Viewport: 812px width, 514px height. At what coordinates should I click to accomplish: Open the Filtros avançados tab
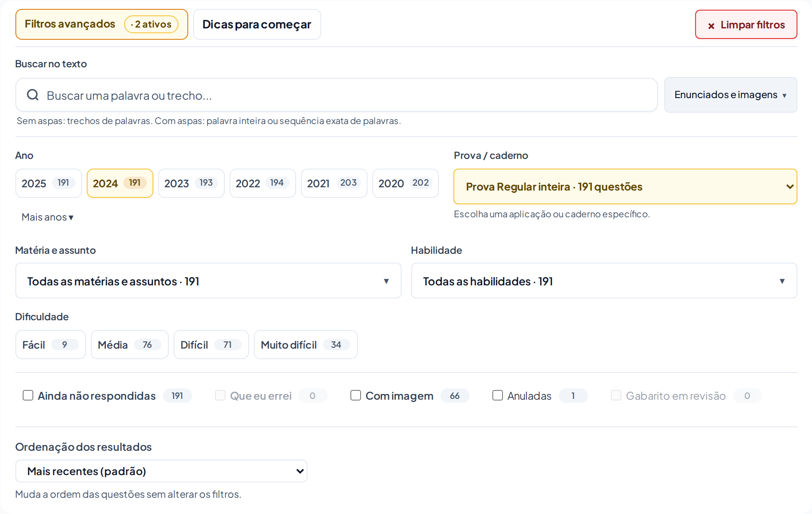[101, 24]
